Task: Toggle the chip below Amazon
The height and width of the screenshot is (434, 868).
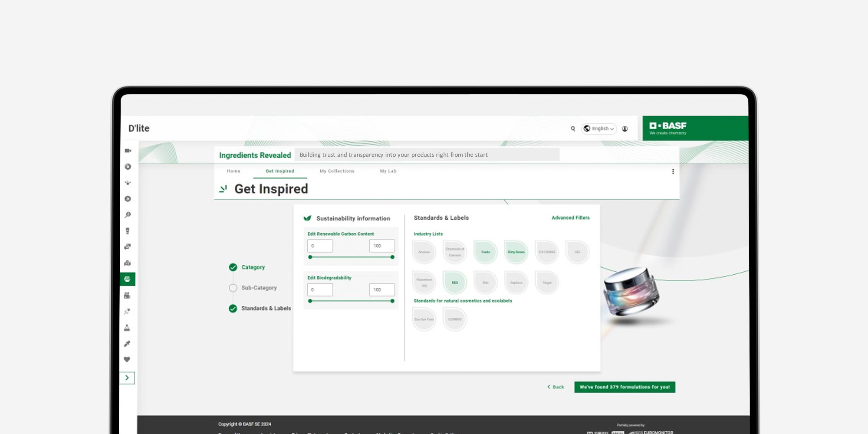Action: [x=424, y=283]
